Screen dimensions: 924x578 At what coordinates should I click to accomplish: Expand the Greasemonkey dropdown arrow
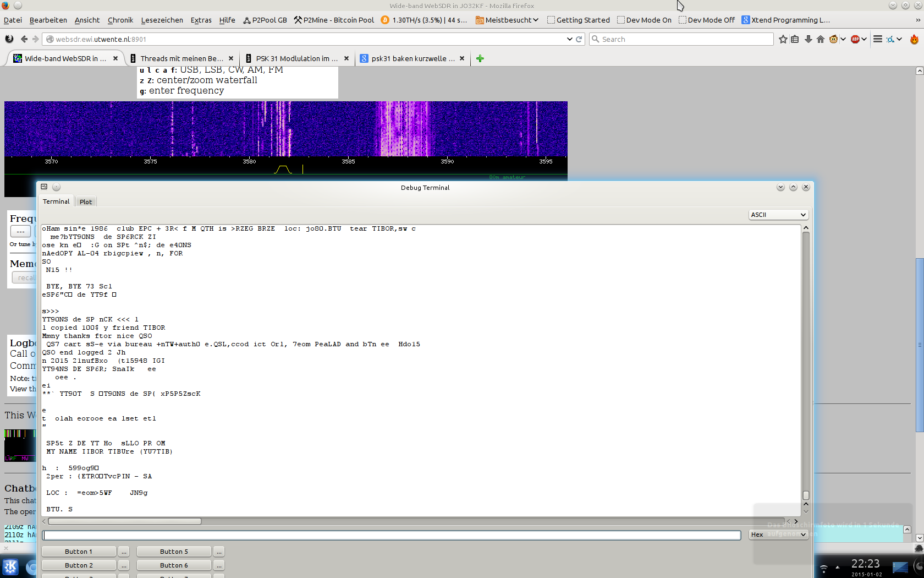(843, 39)
